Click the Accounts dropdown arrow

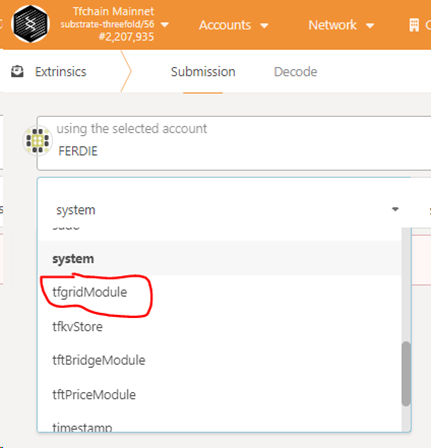click(x=264, y=26)
